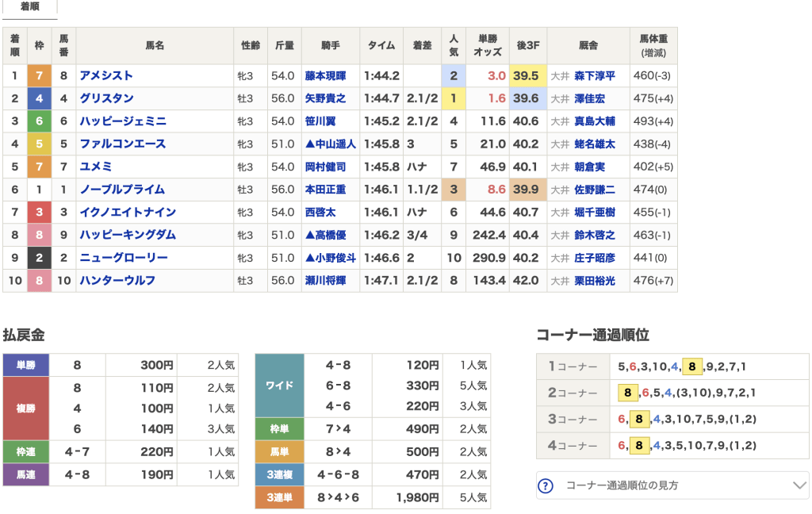Click 1:44.2 winning time
The width and height of the screenshot is (812, 514).
[381, 75]
